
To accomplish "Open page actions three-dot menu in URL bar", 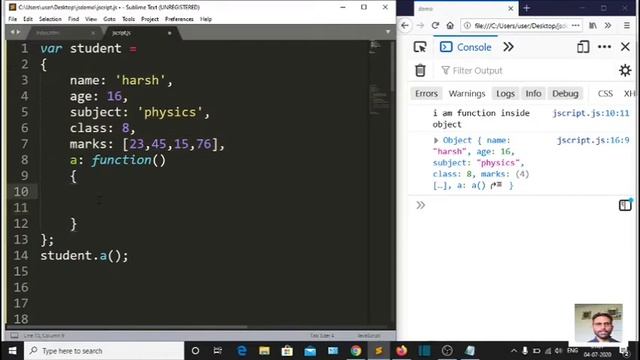I will tap(576, 25).
